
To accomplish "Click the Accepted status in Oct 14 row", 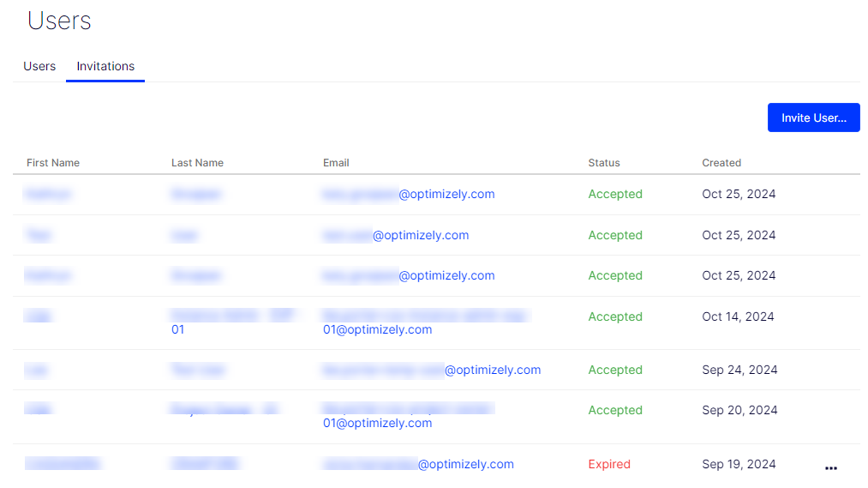I will coord(615,316).
